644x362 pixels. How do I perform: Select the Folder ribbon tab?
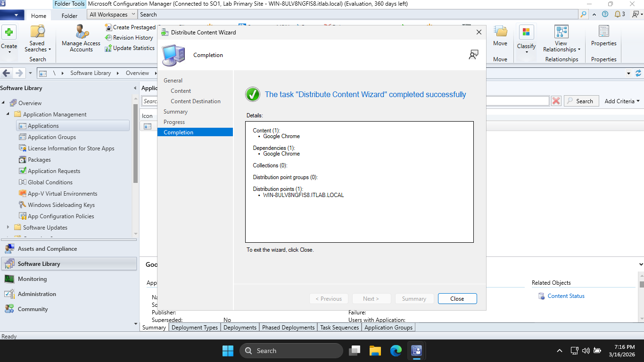coord(69,16)
